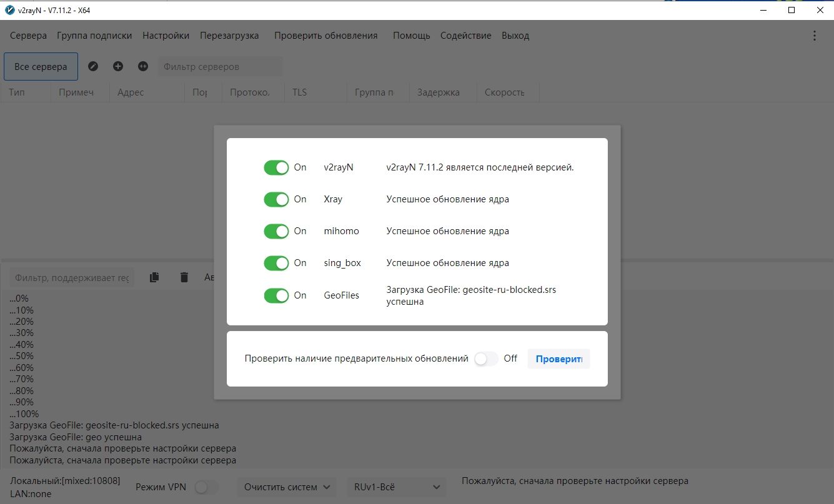Click the Xray label in dialog
Viewport: 834px width, 504px height.
pyautogui.click(x=333, y=199)
